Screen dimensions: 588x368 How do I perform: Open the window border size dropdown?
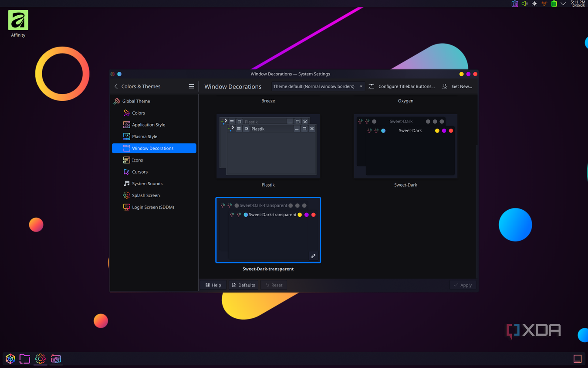(318, 86)
